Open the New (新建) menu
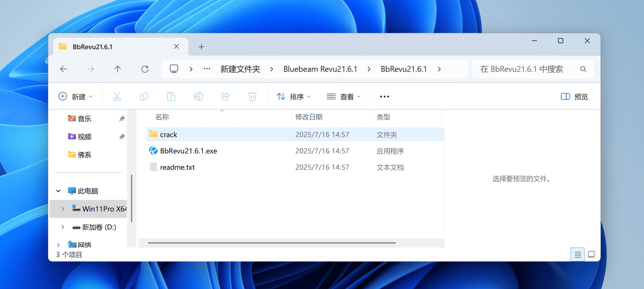Viewport: 644px width, 289px height. 75,97
